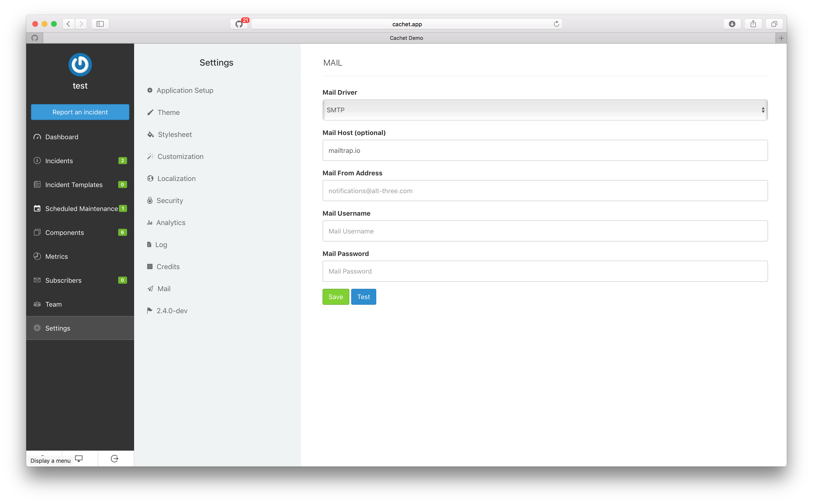Click the Incidents count badge '2'
The height and width of the screenshot is (504, 813).
tap(122, 161)
